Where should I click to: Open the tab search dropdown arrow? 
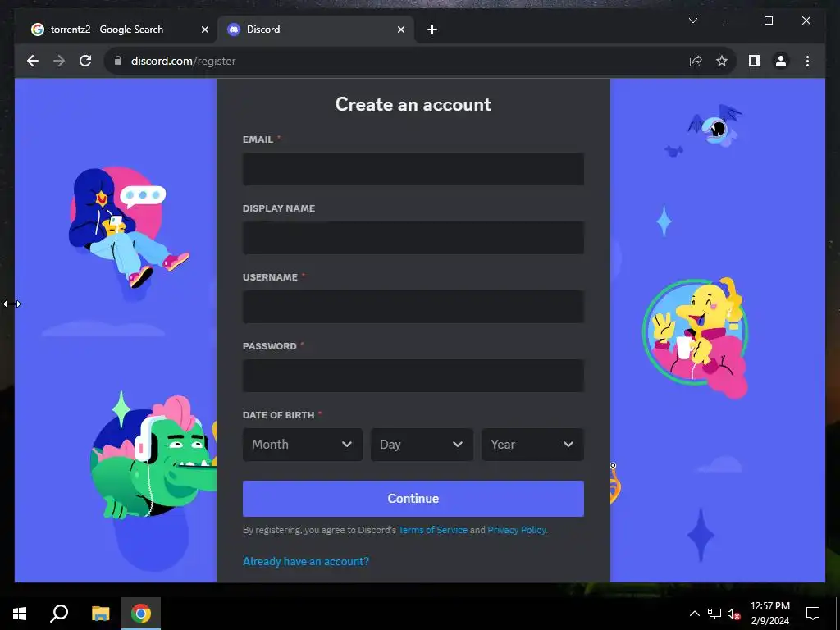point(692,21)
